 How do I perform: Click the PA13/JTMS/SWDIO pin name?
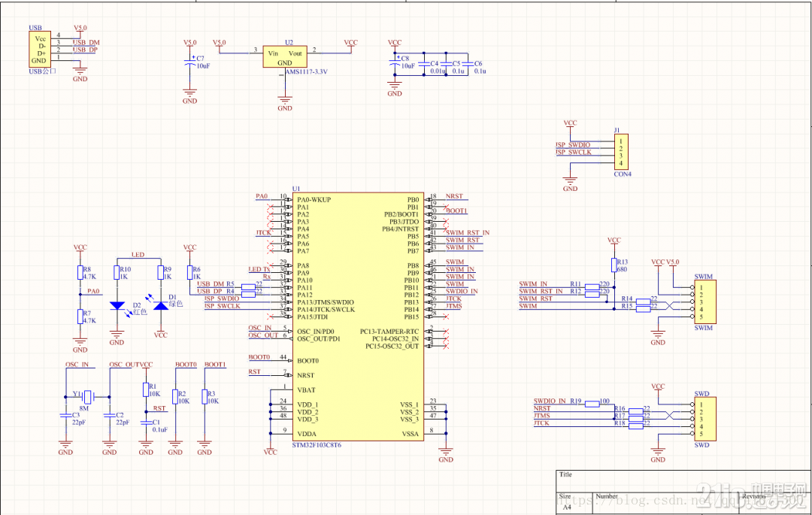tap(326, 302)
